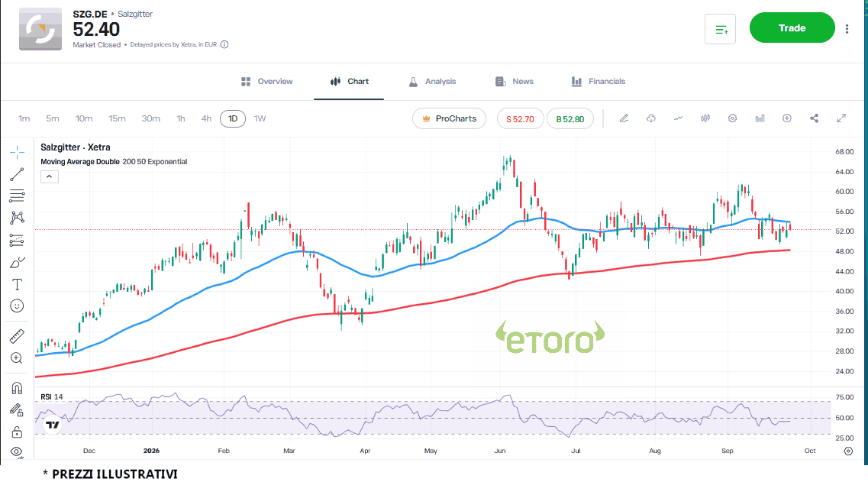Click the cloud save chart icon

pyautogui.click(x=651, y=118)
